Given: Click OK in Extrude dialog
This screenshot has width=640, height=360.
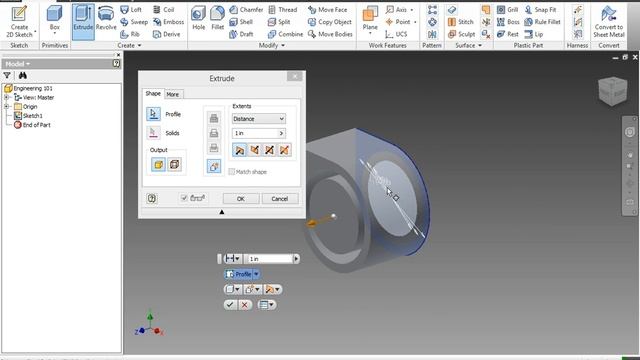Looking at the screenshot, I should [x=241, y=199].
